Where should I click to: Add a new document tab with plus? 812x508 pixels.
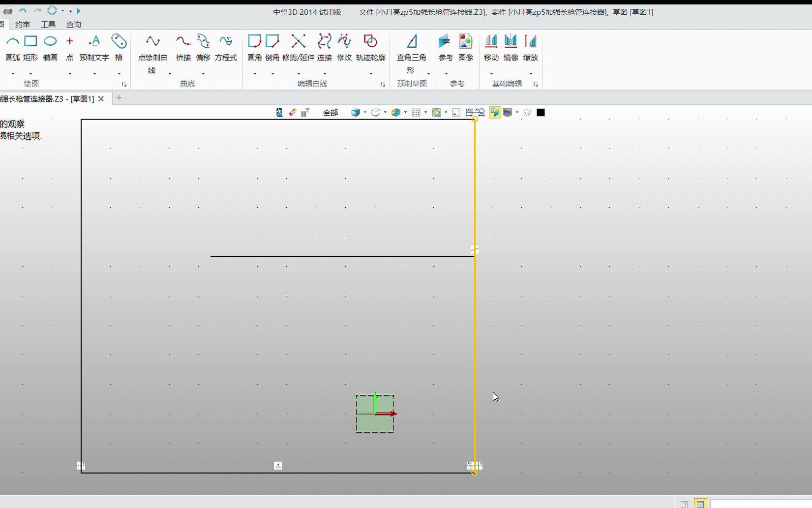click(119, 98)
